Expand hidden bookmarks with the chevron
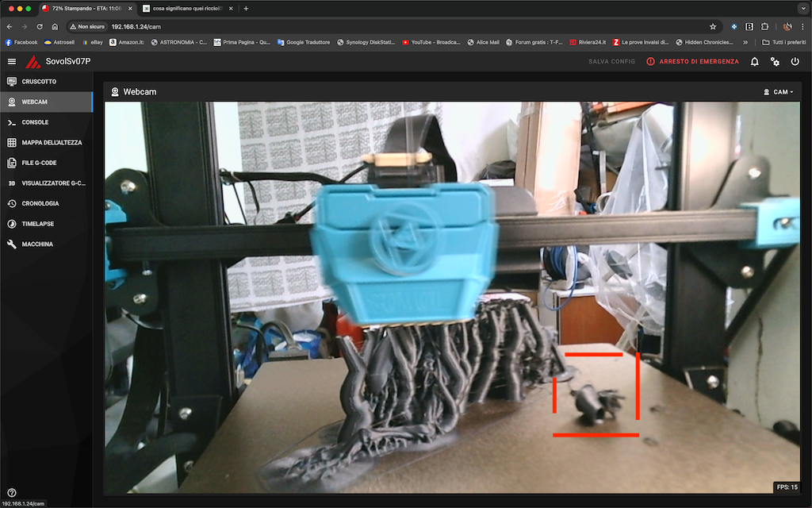812x508 pixels. click(745, 42)
